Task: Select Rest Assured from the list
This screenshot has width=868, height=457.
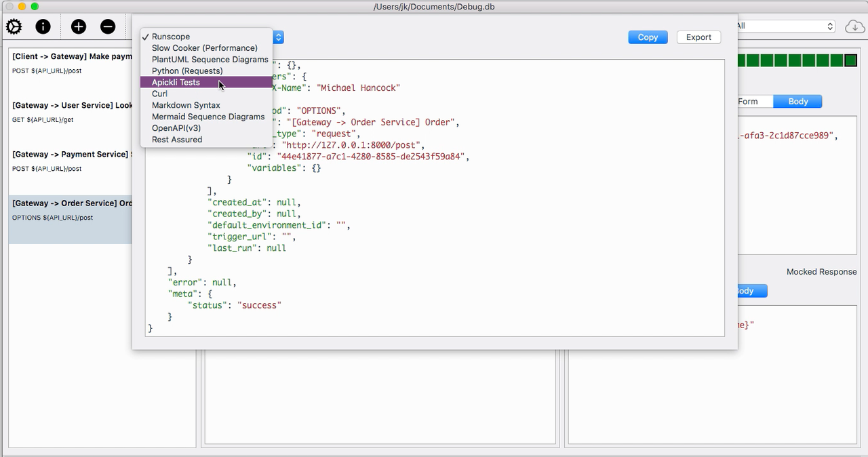Action: coord(177,140)
